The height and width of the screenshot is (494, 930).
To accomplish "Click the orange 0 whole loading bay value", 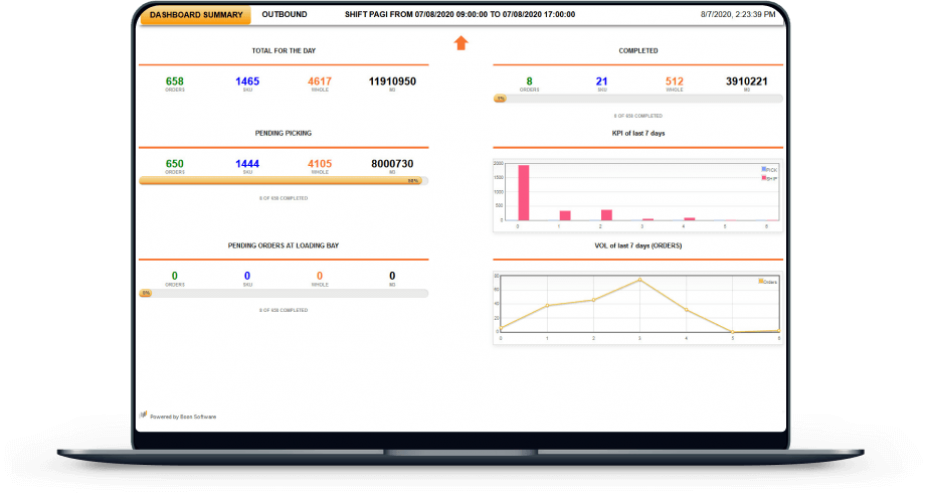I will point(320,276).
